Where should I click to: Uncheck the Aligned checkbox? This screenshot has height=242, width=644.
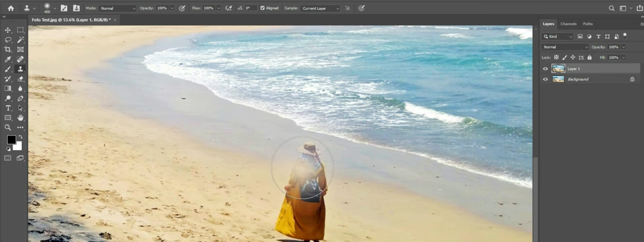click(x=262, y=9)
